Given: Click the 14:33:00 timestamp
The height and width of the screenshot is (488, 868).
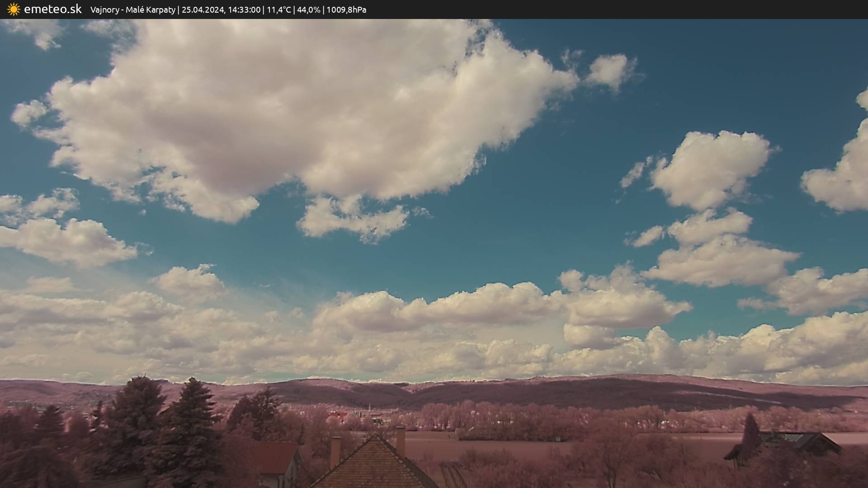Looking at the screenshot, I should (244, 10).
